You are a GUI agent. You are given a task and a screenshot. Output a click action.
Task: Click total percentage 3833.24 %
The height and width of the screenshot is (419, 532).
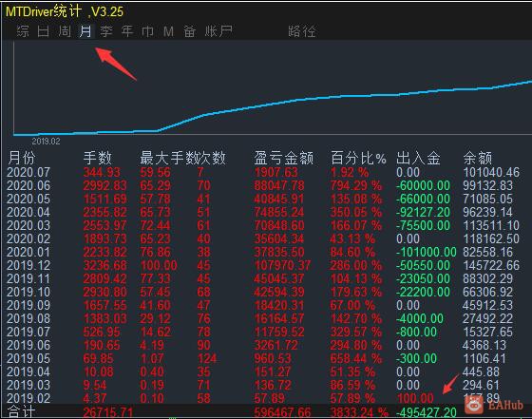[360, 412]
